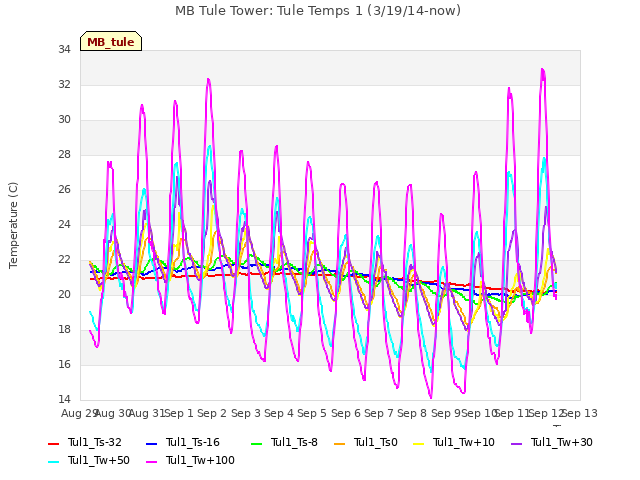This screenshot has width=640, height=480.
Task: Click the MB_tule label box
Action: click(111, 41)
